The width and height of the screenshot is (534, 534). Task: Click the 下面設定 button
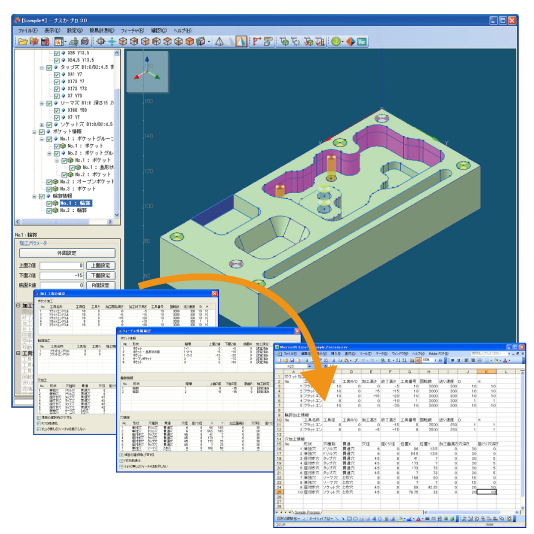101,275
